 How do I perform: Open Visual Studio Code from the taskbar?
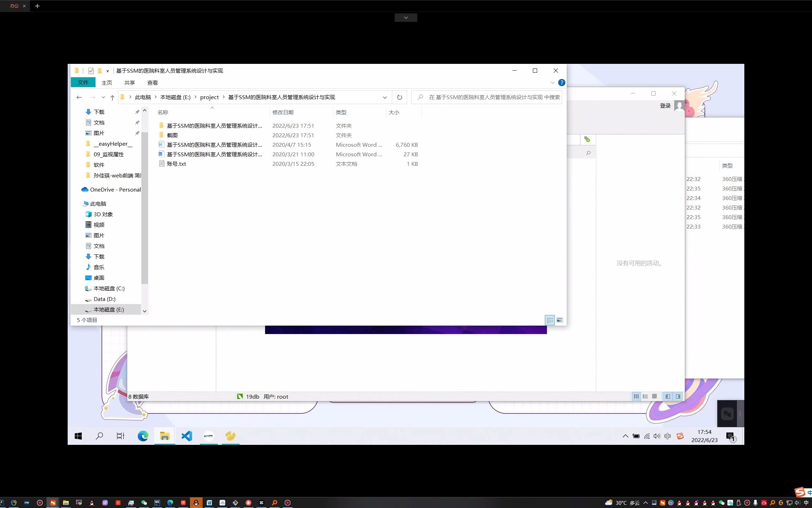click(x=187, y=436)
